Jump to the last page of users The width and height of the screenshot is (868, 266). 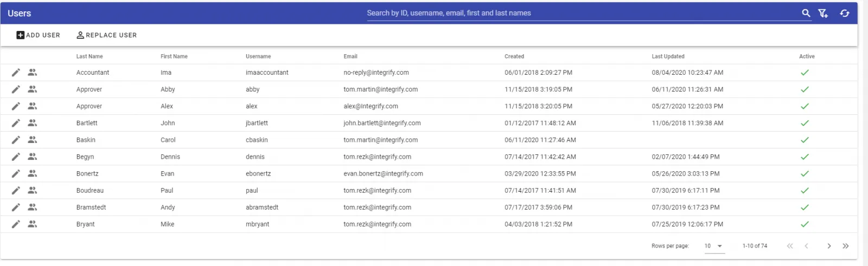coord(845,246)
